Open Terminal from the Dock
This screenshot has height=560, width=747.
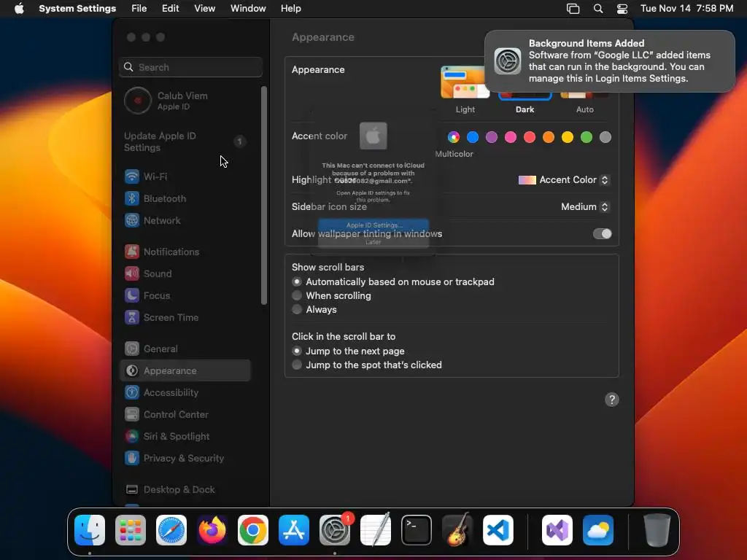point(417,530)
